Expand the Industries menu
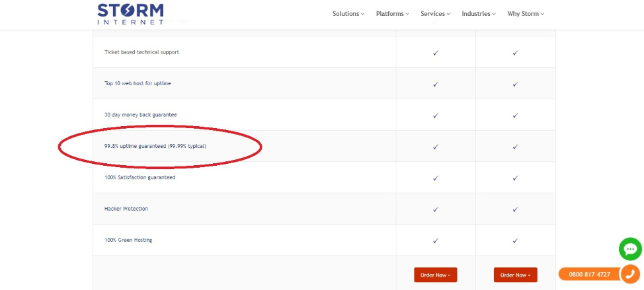 (x=479, y=13)
